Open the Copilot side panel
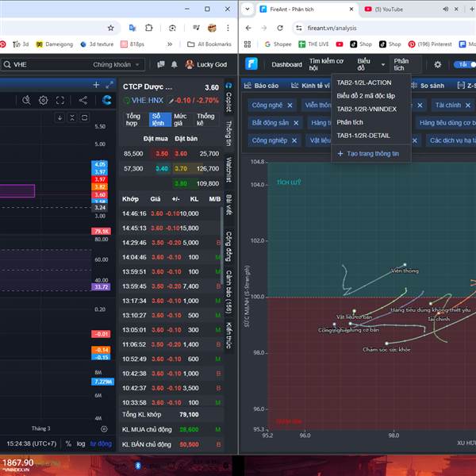The width and height of the screenshot is (476, 476). coord(228,102)
